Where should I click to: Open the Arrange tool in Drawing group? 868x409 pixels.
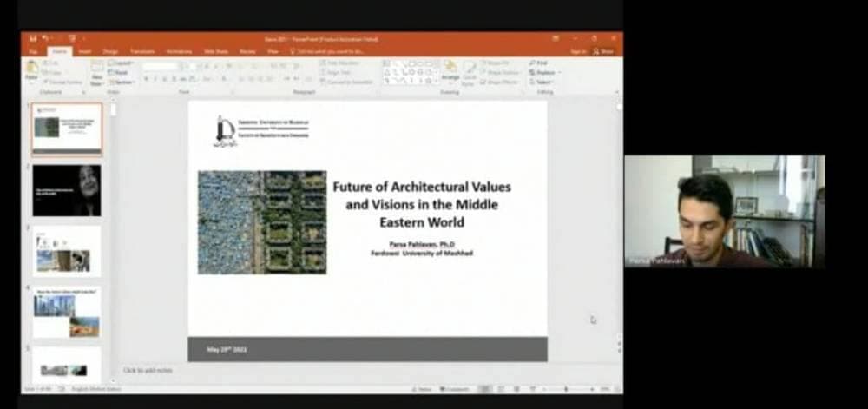(450, 69)
